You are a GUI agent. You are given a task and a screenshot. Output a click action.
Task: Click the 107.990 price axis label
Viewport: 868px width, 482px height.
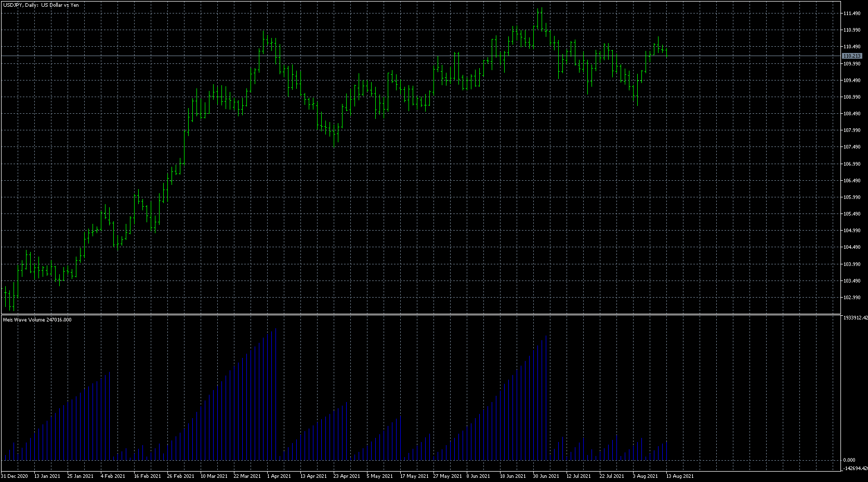851,130
